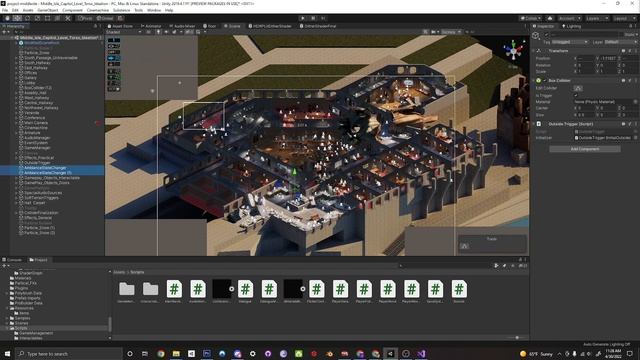Screen dimensions: 640x360
Task: Toggle the Pivot handle position button
Action: tap(85, 18)
